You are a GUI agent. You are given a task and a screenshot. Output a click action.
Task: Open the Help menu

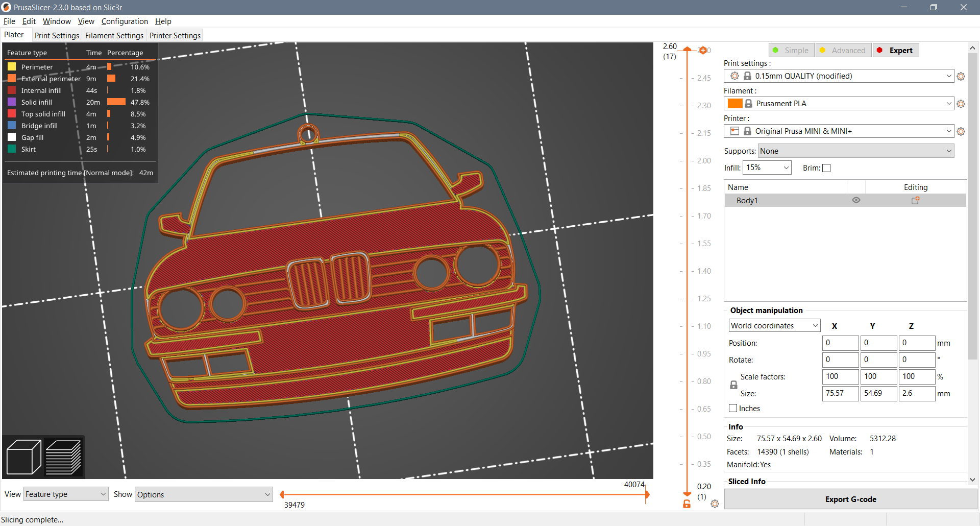point(163,21)
